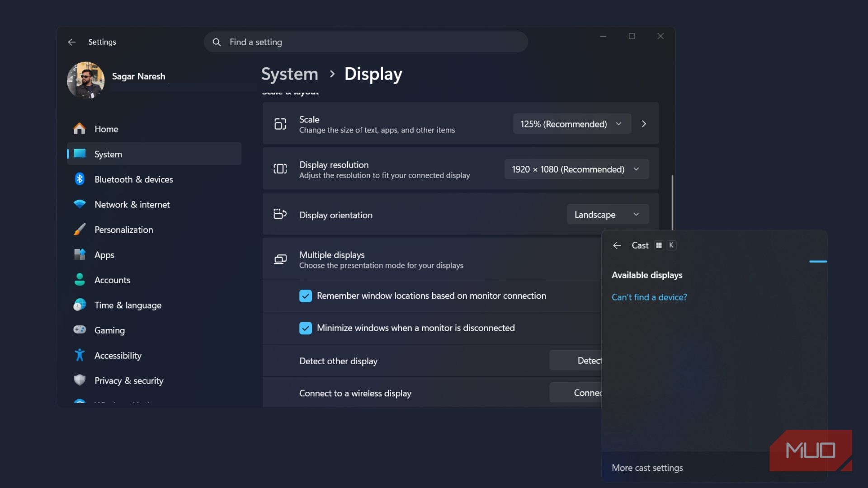Open Privacy & security settings
Viewport: 868px width, 488px height.
(x=154, y=381)
